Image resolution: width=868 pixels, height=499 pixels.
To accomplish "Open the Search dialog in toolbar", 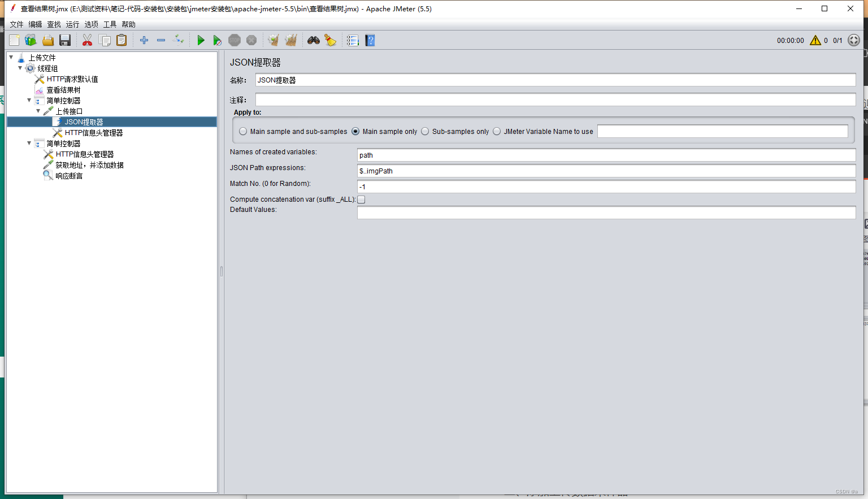I will pyautogui.click(x=313, y=40).
